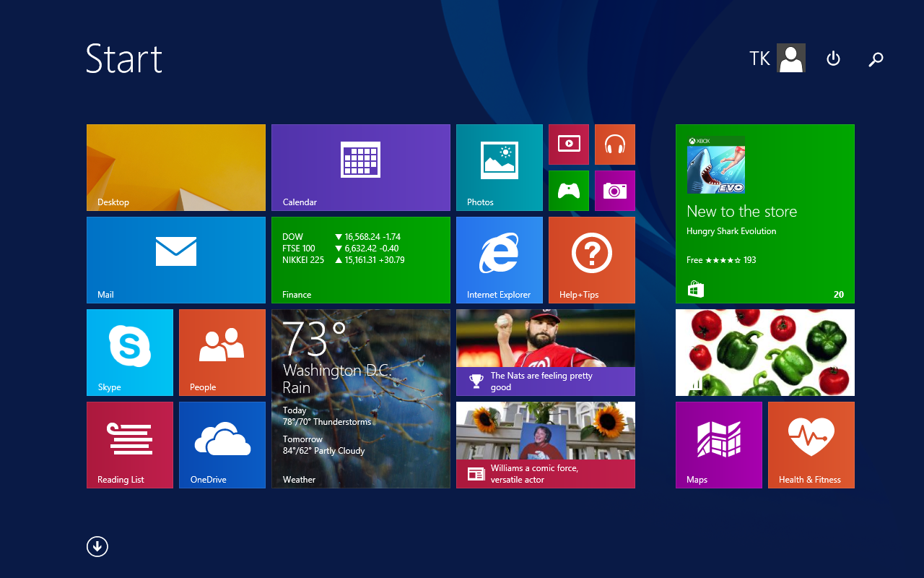Show all apps with the down arrow
Screen dimensions: 924x578
point(97,546)
